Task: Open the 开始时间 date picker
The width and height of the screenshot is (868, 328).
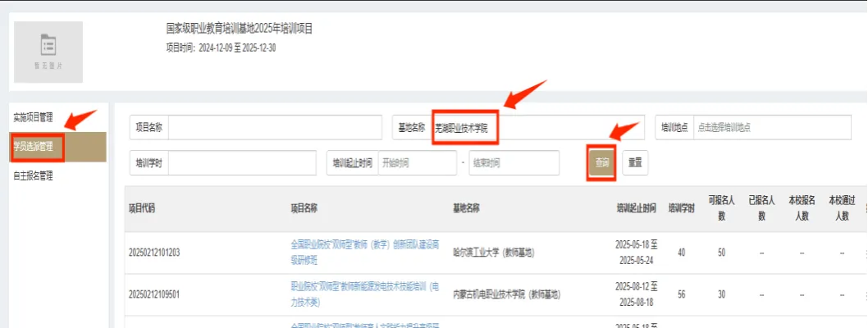Action: 416,163
